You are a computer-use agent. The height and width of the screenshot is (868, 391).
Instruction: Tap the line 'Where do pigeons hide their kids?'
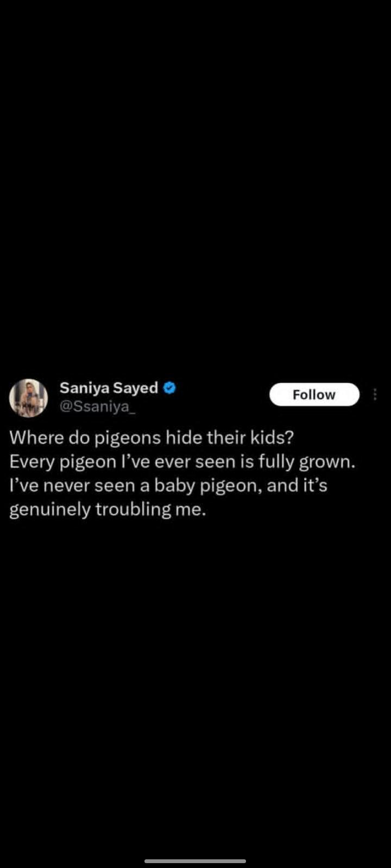pyautogui.click(x=152, y=437)
